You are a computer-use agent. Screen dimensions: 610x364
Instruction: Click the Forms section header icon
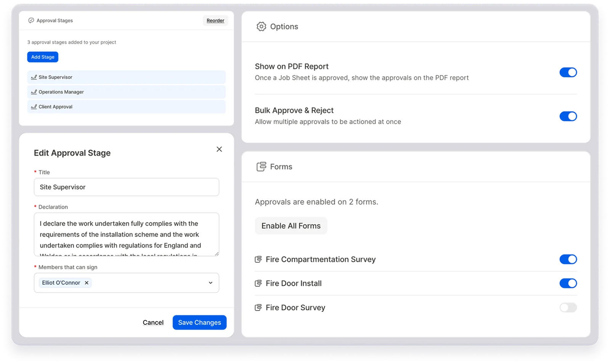tap(261, 167)
